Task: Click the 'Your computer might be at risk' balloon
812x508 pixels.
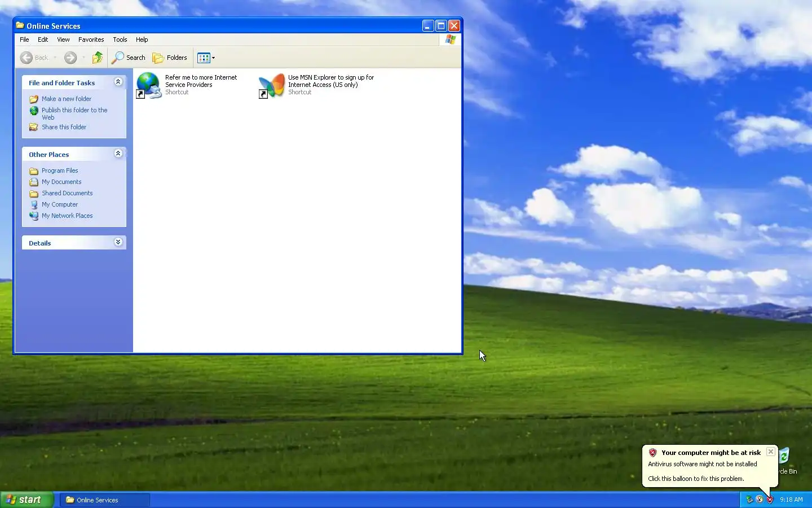Action: click(x=710, y=466)
